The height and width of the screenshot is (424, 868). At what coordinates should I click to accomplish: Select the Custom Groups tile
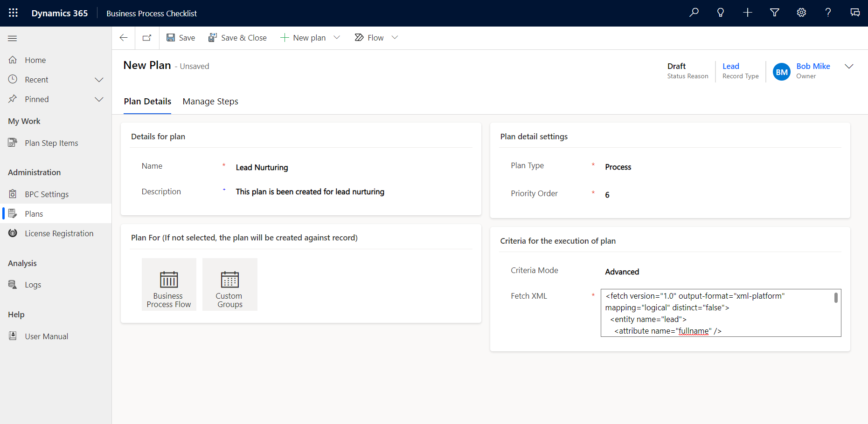tap(229, 284)
